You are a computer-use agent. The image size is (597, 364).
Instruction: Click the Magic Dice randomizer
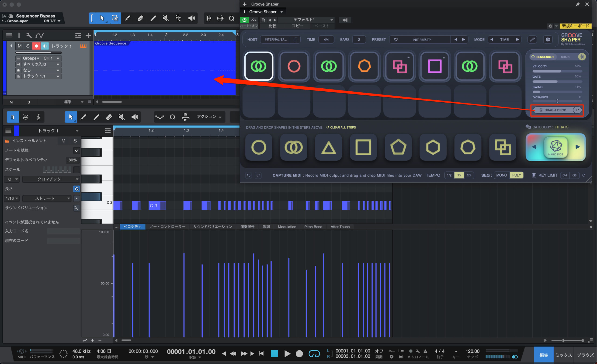tap(555, 147)
